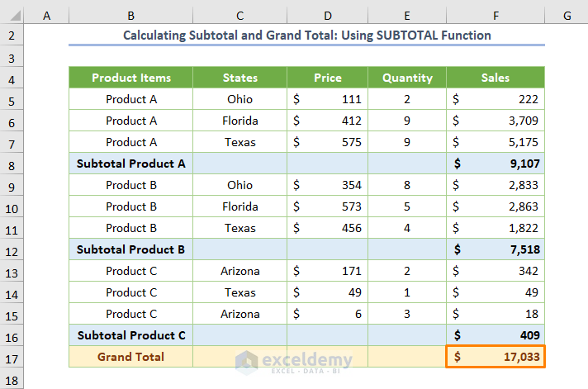
Task: Select row 4 header
Action: pyautogui.click(x=12, y=78)
